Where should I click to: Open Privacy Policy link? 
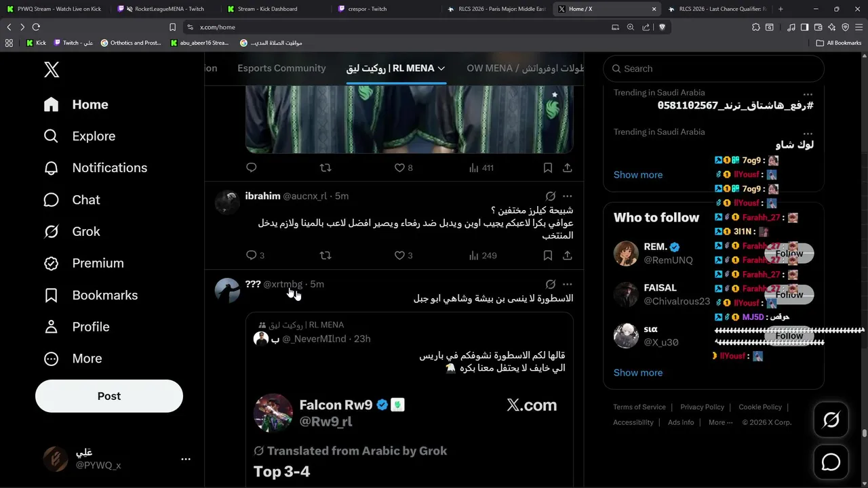click(x=703, y=407)
